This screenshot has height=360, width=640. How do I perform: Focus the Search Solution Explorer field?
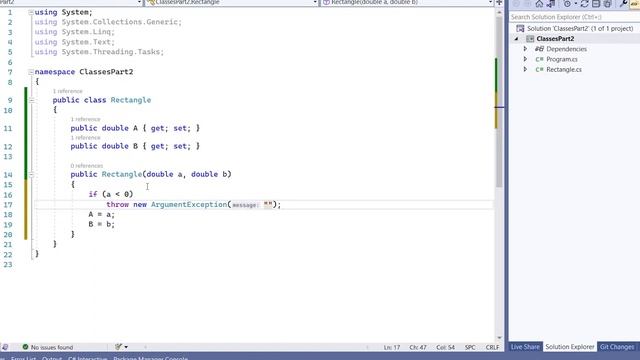point(574,17)
